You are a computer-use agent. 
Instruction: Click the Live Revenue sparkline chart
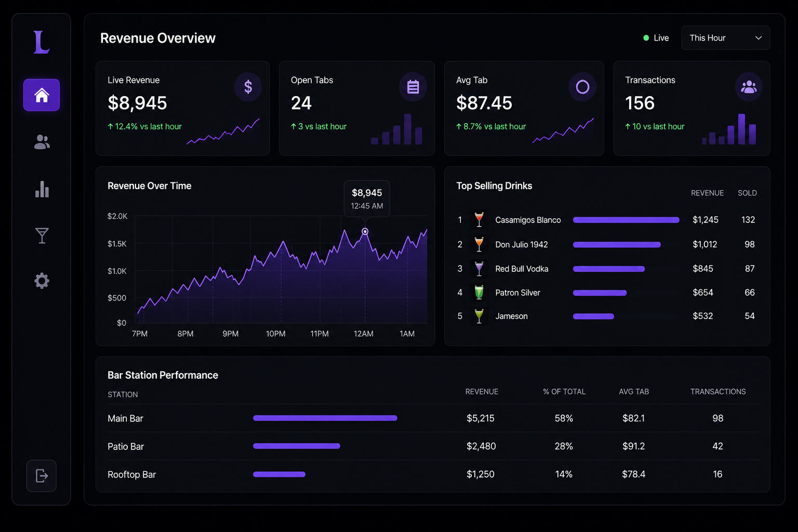coord(223,131)
